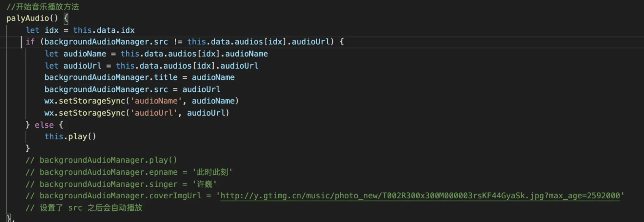Screen dimensions: 644x222
Task: Click the commented epname '此时此刻' string
Action: coord(212,172)
